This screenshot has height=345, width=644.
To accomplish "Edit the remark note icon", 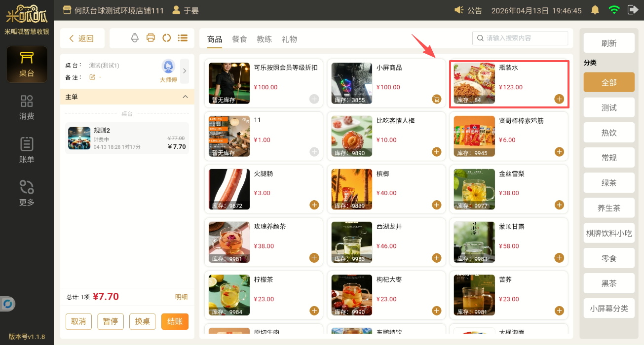I will (92, 77).
